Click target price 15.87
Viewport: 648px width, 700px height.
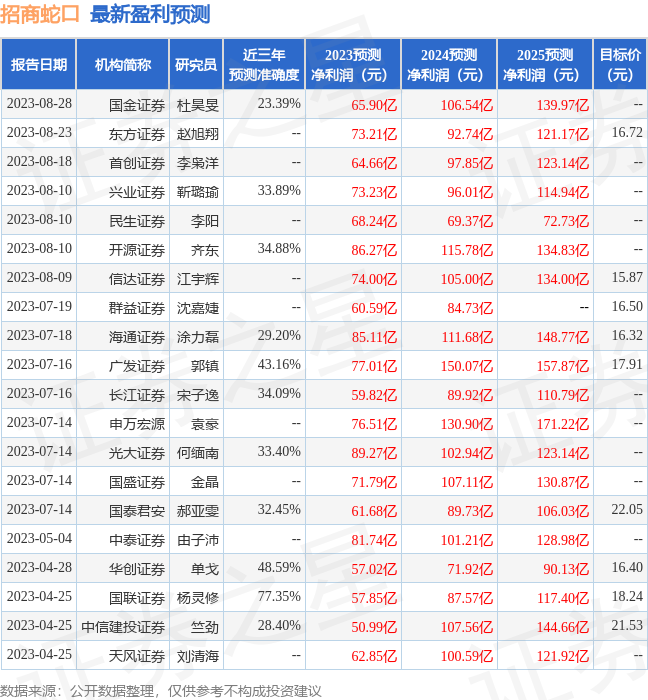[627, 278]
